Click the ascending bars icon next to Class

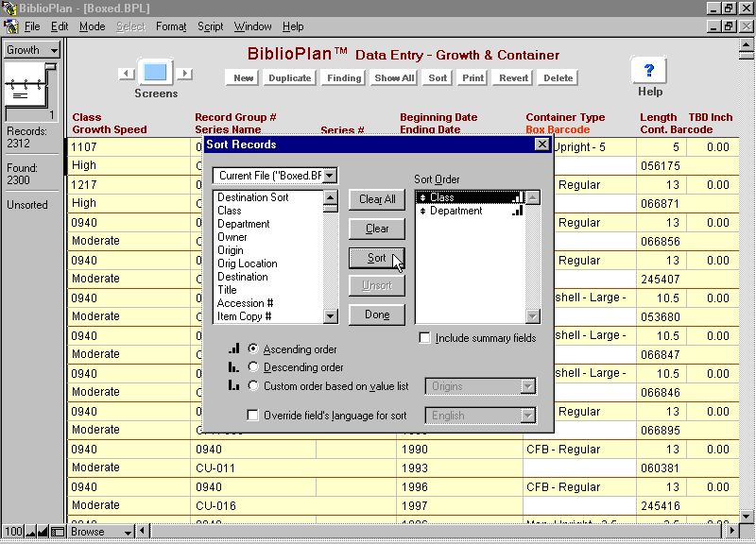(517, 197)
